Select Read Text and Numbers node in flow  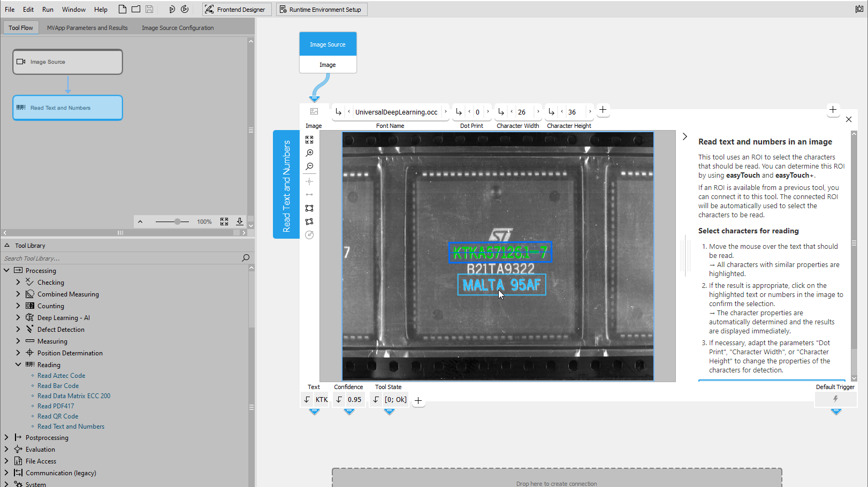pos(67,108)
